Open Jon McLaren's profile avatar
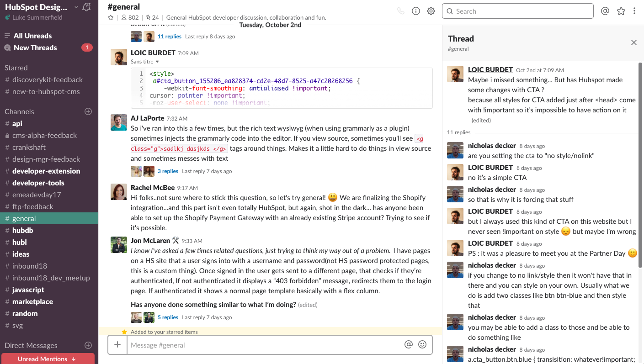Image resolution: width=644 pixels, height=364 pixels. tap(119, 245)
